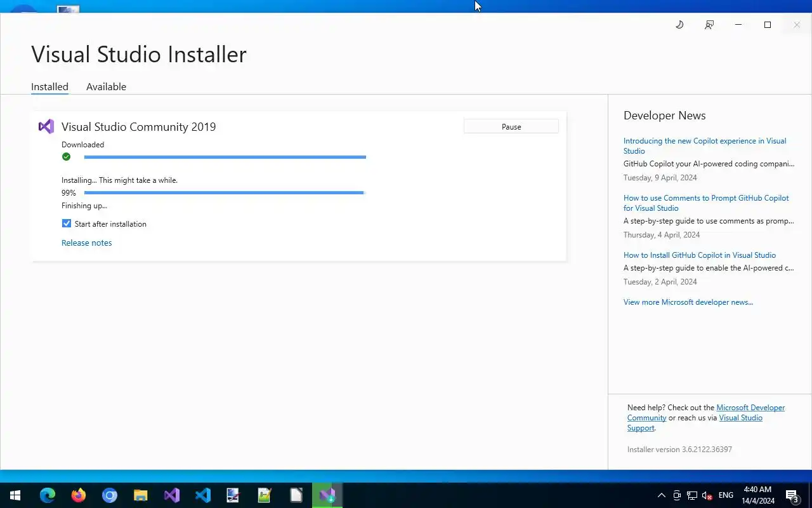
Task: Click the 99% installing progress bar
Action: click(225, 192)
